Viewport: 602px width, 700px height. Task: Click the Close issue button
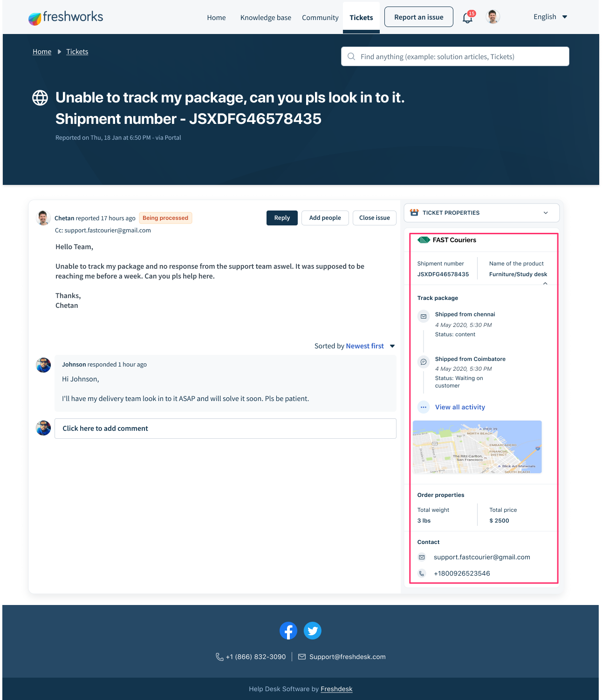click(375, 218)
